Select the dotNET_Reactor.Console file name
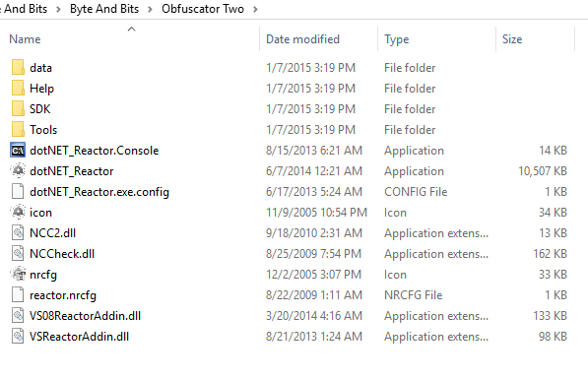Image resolution: width=588 pixels, height=379 pixels. pos(95,151)
